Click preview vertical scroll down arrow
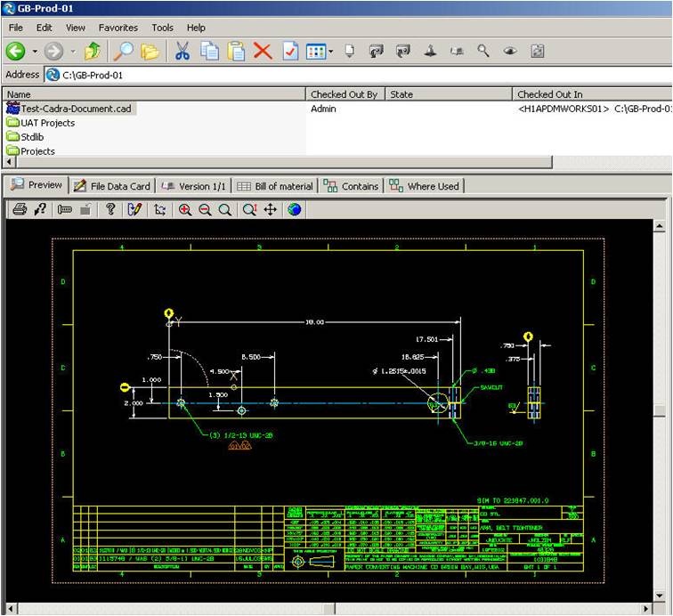The image size is (673, 616). tap(659, 596)
